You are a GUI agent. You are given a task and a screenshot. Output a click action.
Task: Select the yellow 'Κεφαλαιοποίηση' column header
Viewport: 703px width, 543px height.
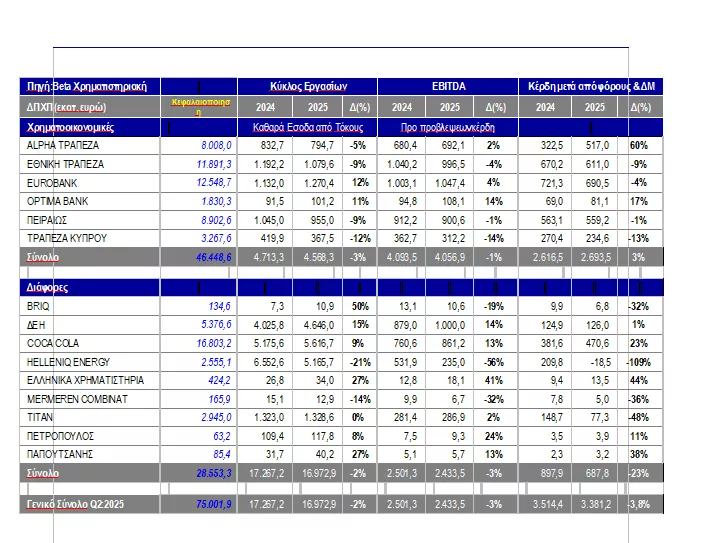(x=200, y=107)
